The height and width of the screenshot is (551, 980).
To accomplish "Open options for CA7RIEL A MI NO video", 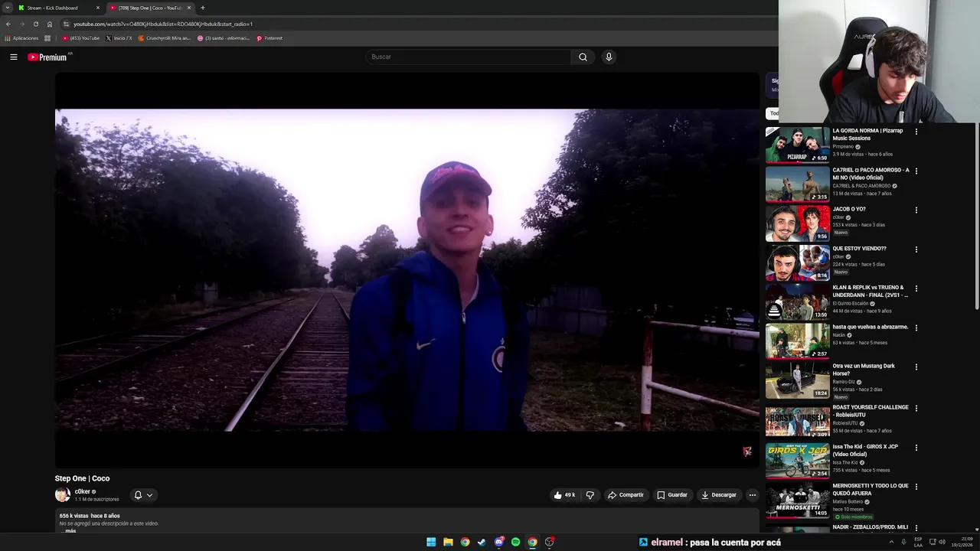I will click(x=916, y=171).
